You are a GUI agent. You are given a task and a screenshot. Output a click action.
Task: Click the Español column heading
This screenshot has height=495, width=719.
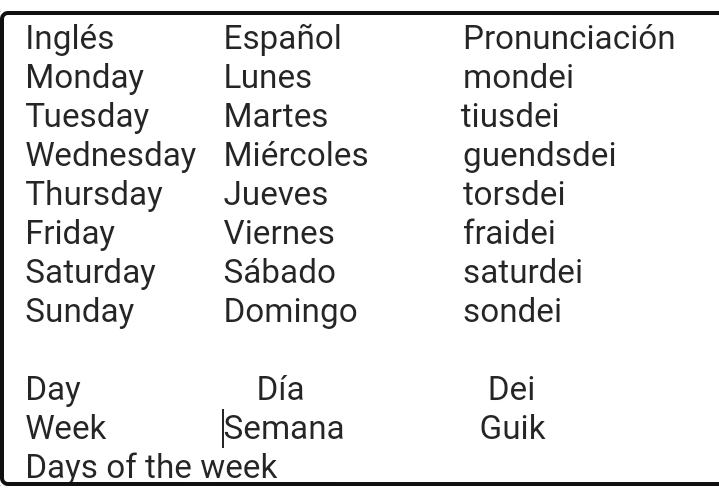[x=283, y=38]
